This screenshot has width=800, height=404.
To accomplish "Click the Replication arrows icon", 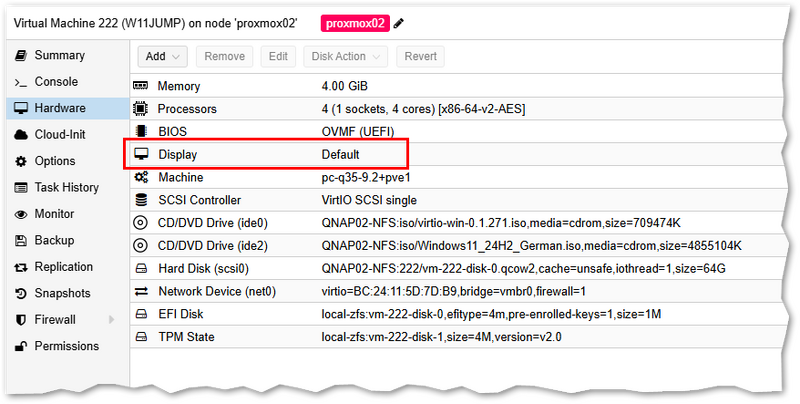I will [x=21, y=267].
